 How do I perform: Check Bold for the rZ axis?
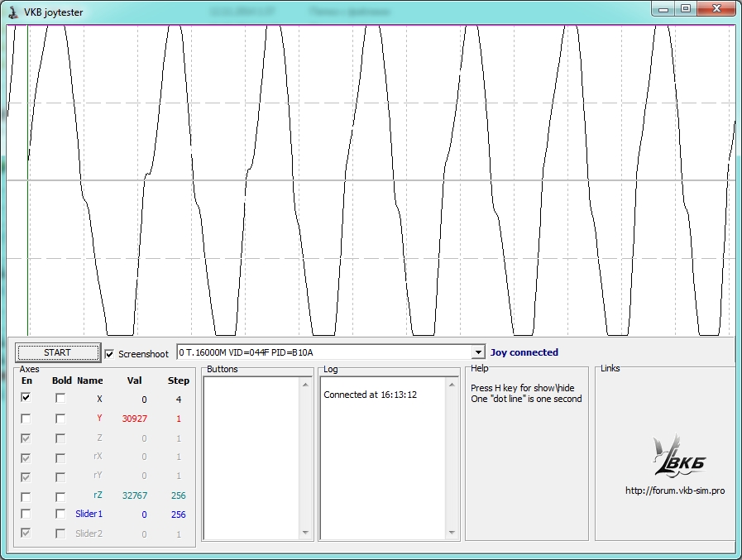(60, 496)
